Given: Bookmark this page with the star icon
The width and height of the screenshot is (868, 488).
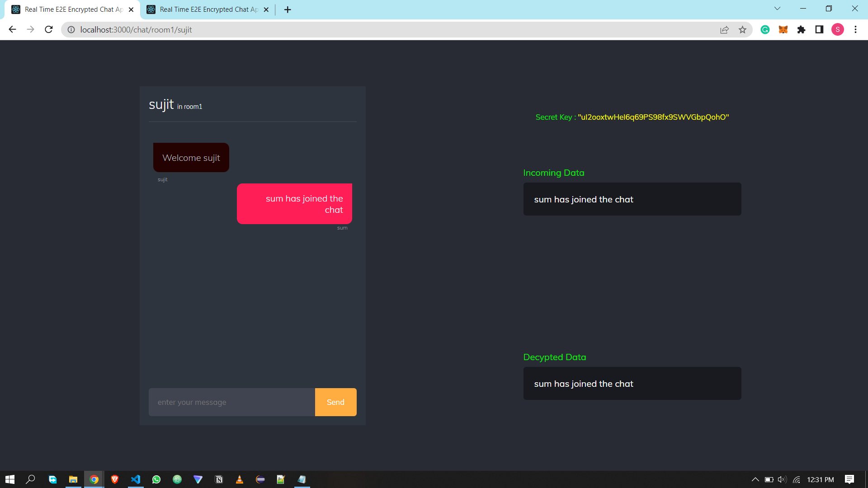Looking at the screenshot, I should tap(742, 29).
